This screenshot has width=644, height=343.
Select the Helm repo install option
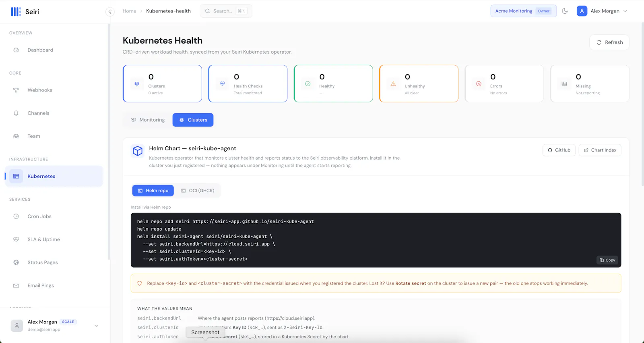pos(153,191)
